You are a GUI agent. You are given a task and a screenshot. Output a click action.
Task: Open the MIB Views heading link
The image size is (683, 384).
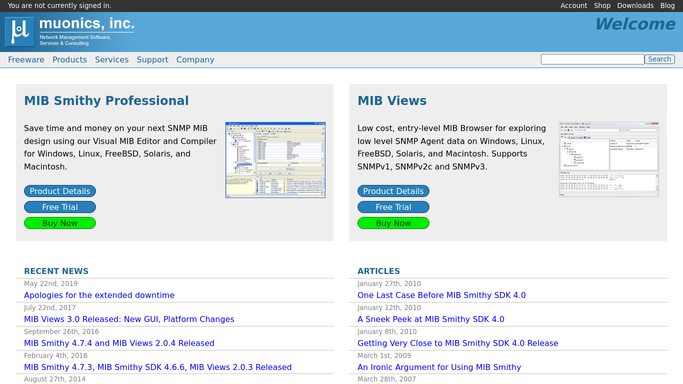392,101
